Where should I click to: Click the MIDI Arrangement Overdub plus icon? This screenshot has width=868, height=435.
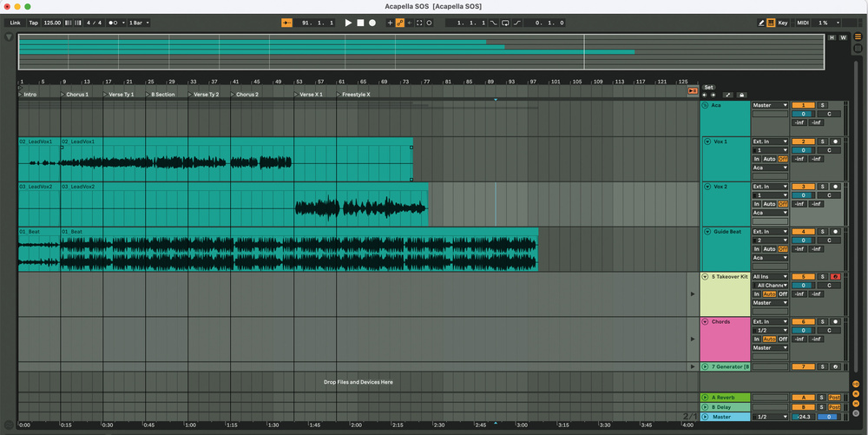[x=390, y=23]
